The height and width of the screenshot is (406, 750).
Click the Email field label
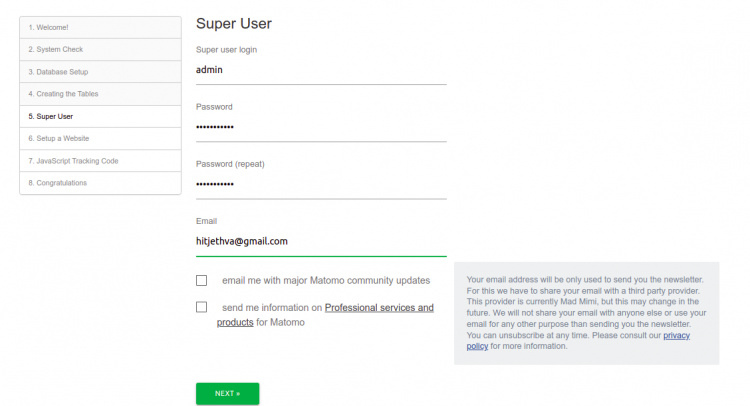coord(207,221)
